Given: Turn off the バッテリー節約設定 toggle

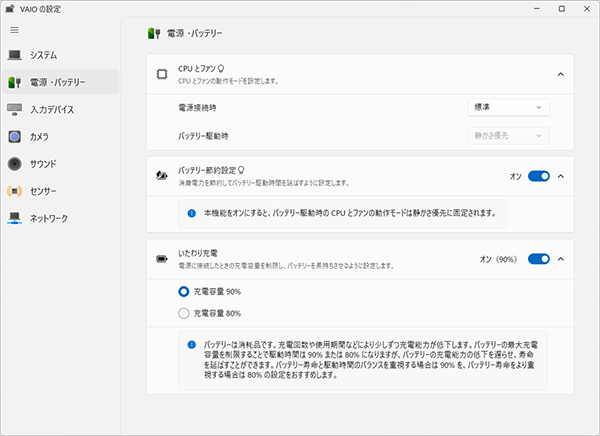Looking at the screenshot, I should click(x=539, y=176).
